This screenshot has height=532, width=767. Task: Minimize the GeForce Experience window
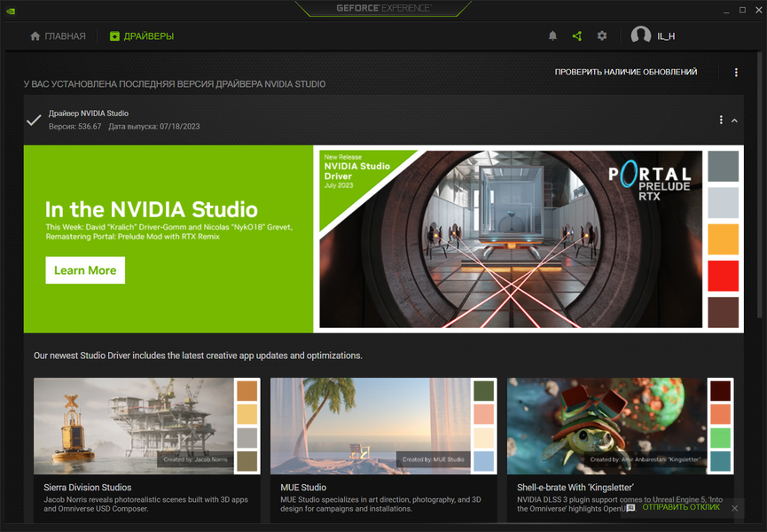(x=726, y=11)
